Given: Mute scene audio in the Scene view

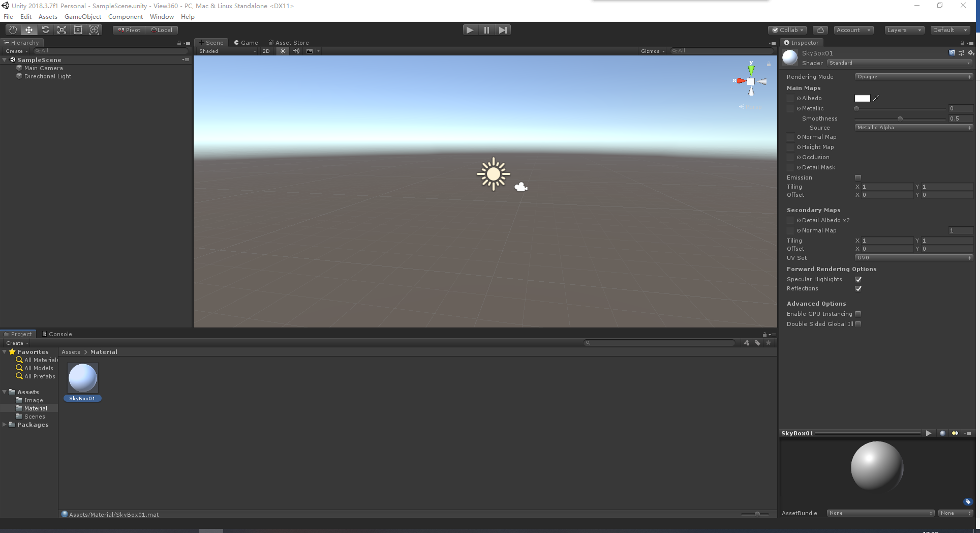Looking at the screenshot, I should 296,51.
